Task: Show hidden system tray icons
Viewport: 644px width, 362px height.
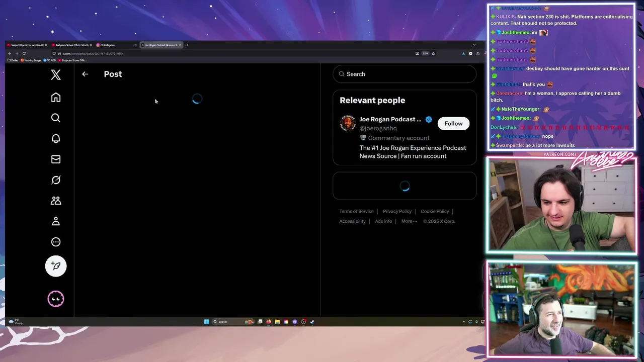Action: pyautogui.click(x=463, y=322)
